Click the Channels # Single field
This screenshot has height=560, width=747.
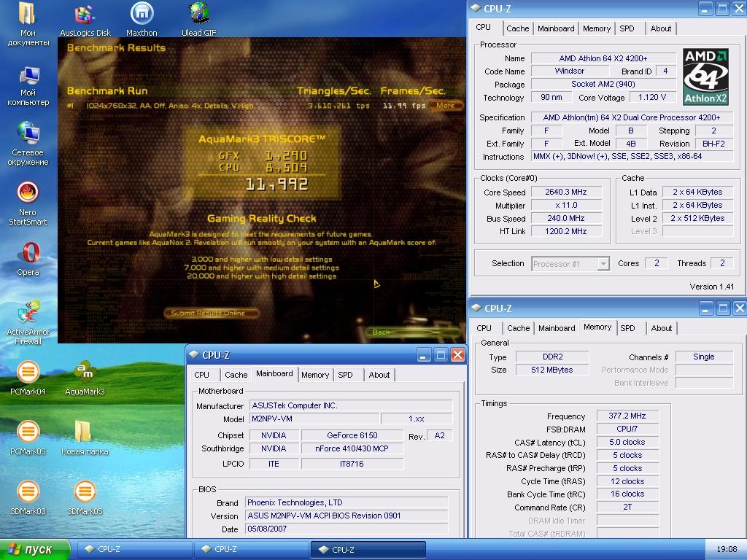click(704, 357)
